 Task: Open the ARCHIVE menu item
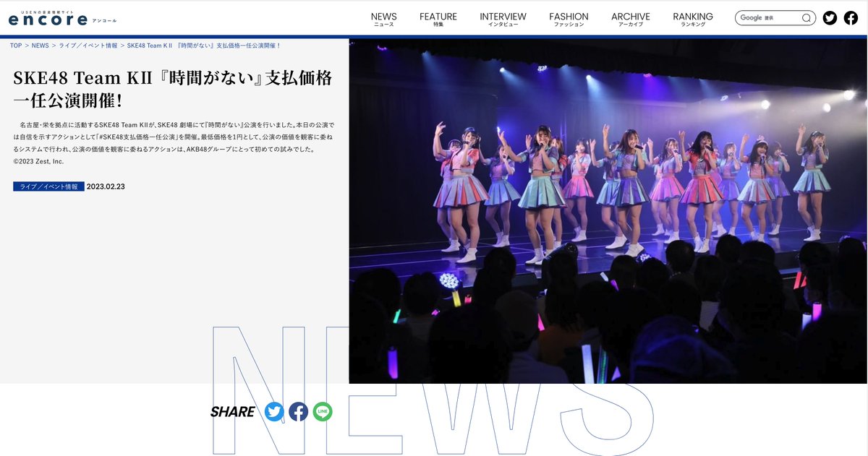coord(631,20)
